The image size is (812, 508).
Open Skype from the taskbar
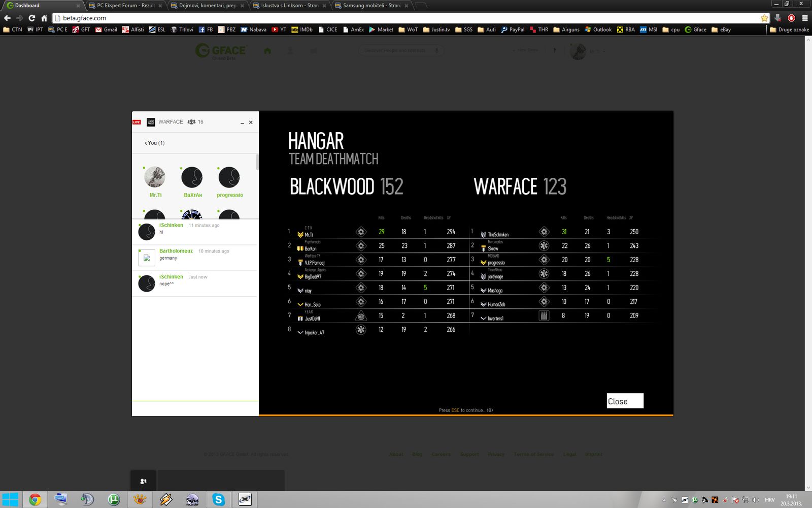pos(219,499)
